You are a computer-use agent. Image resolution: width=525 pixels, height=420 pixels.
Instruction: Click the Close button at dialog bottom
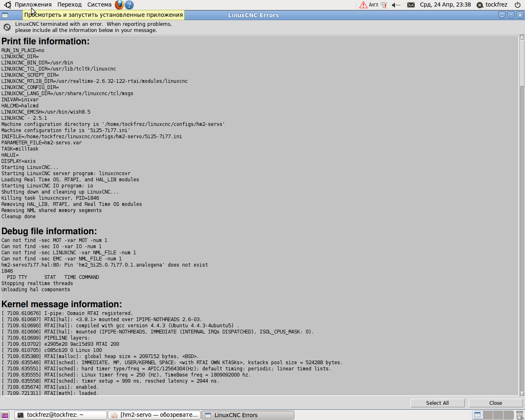(x=495, y=403)
